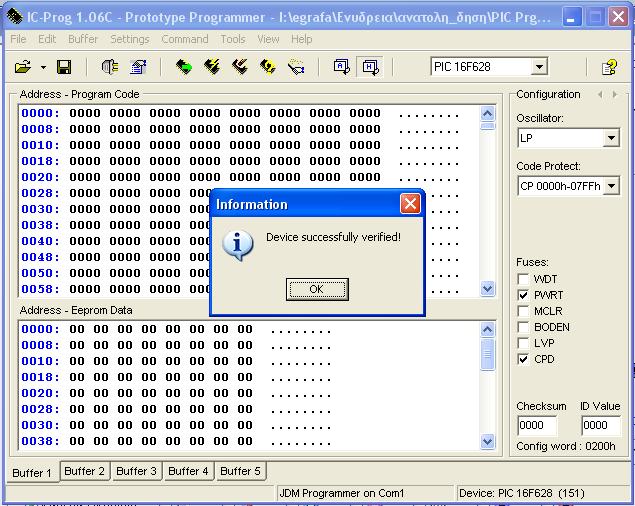
Task: Click the Program Code vertical scrollbar
Action: pyautogui.click(x=488, y=200)
